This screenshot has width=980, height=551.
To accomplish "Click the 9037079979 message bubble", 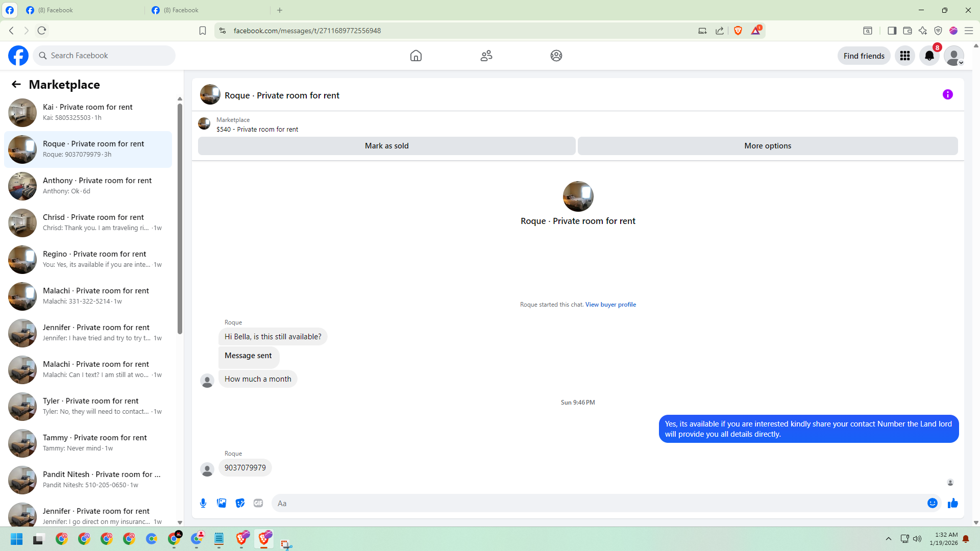I will (x=245, y=468).
